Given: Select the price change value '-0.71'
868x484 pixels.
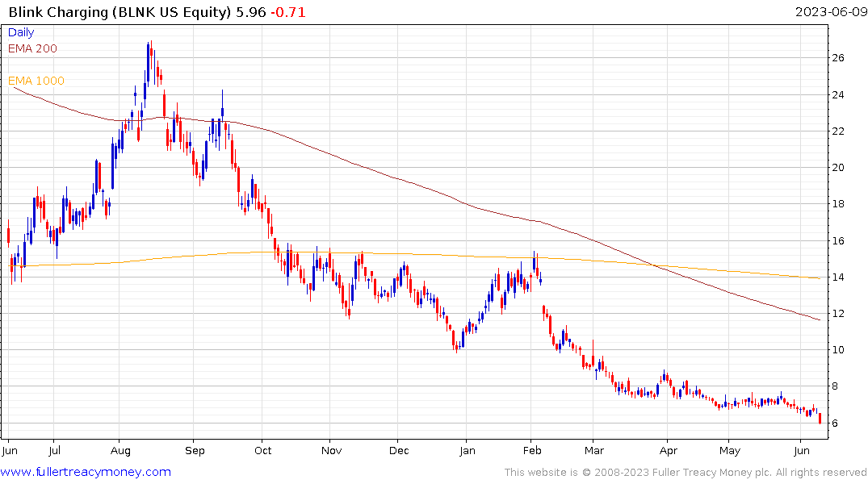Looking at the screenshot, I should (x=288, y=12).
